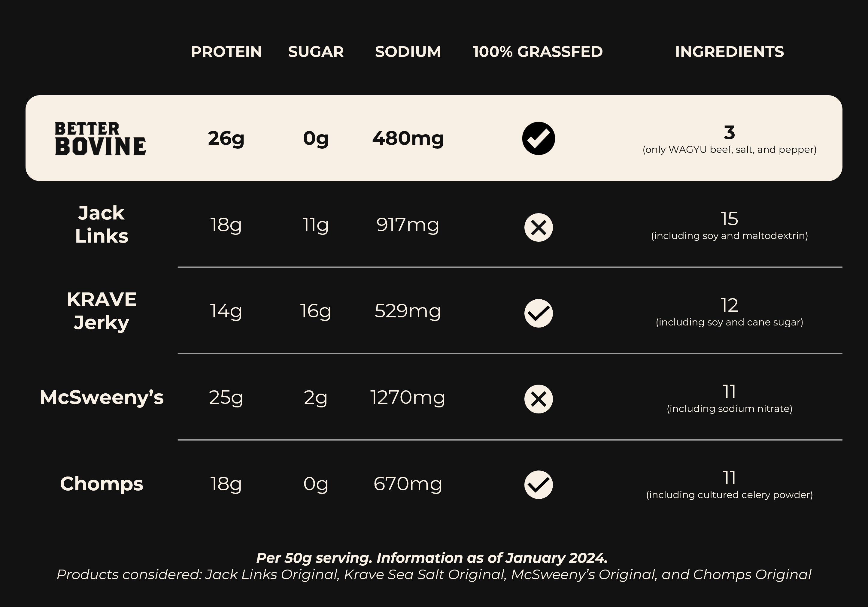Viewport: 868px width, 608px height.
Task: Click the X icon in Jack Links row
Action: (538, 228)
